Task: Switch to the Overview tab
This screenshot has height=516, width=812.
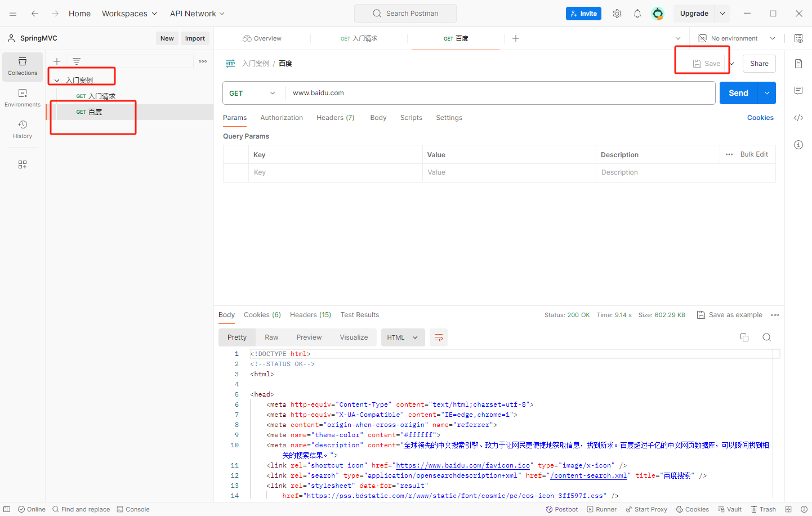Action: coord(262,38)
